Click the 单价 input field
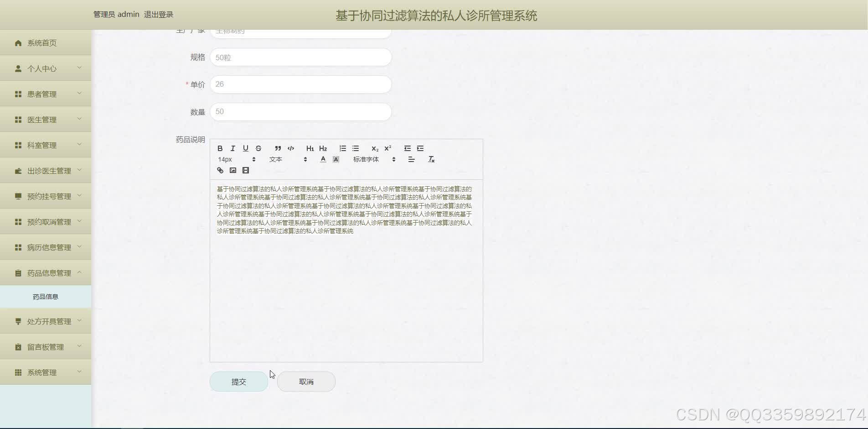The image size is (868, 429). [x=301, y=84]
